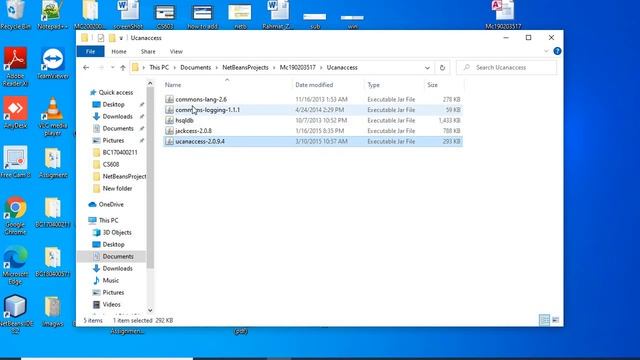Select commons-logging-1.1.1 jar file
640x360 pixels.
click(x=313, y=110)
